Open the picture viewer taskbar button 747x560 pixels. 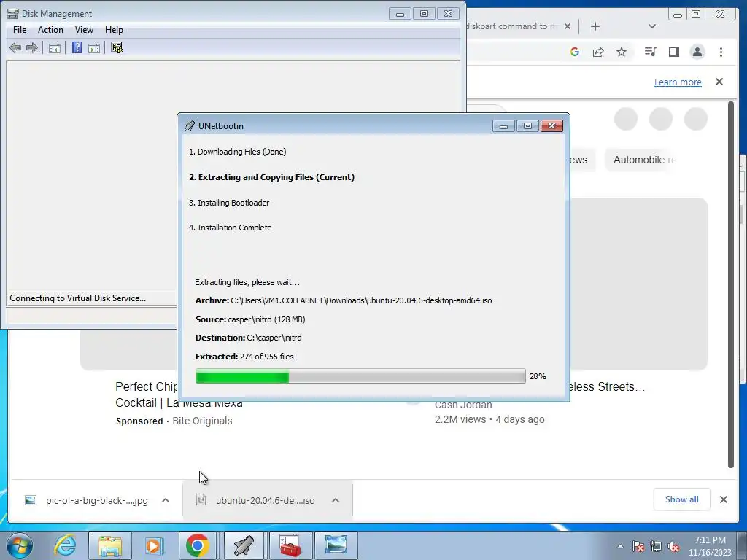tap(336, 545)
